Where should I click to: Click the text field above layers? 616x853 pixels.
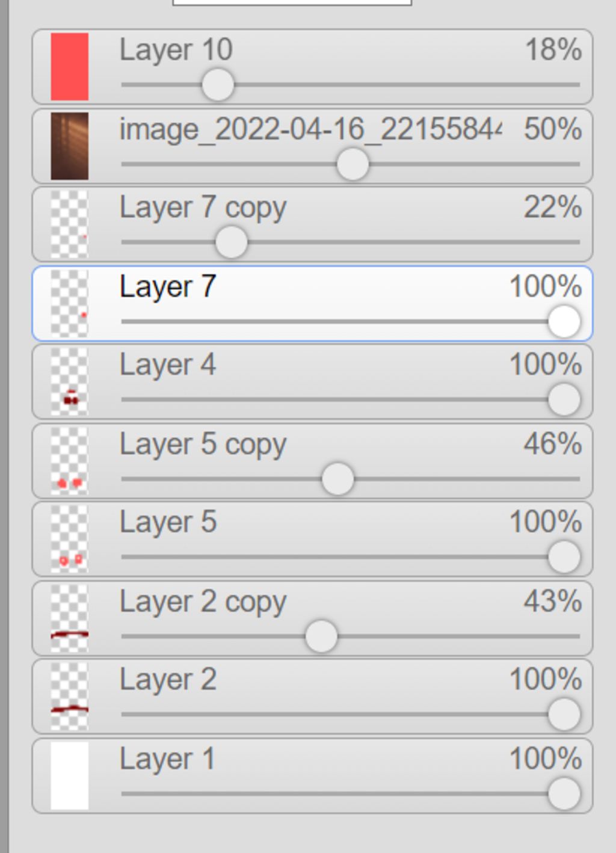tap(292, 2)
